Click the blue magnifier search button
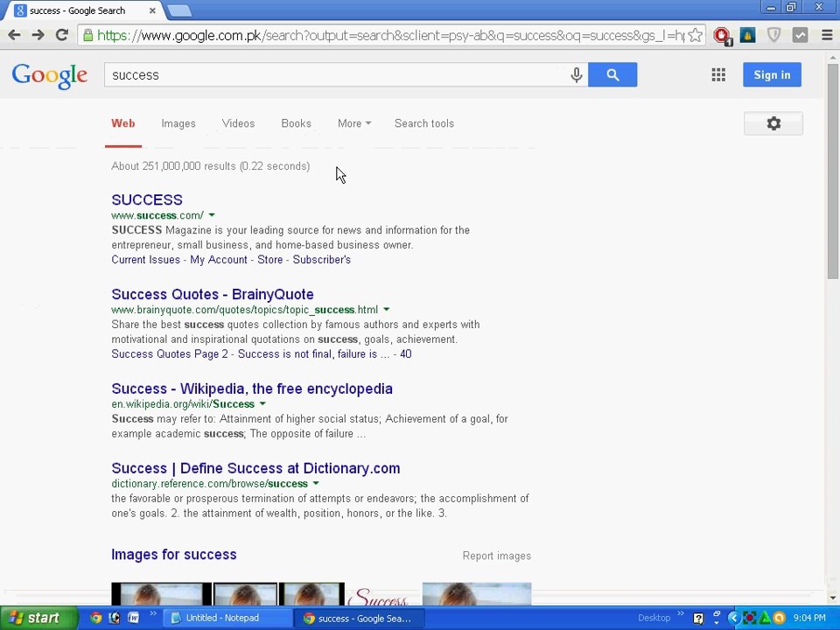This screenshot has width=840, height=630. 612,74
